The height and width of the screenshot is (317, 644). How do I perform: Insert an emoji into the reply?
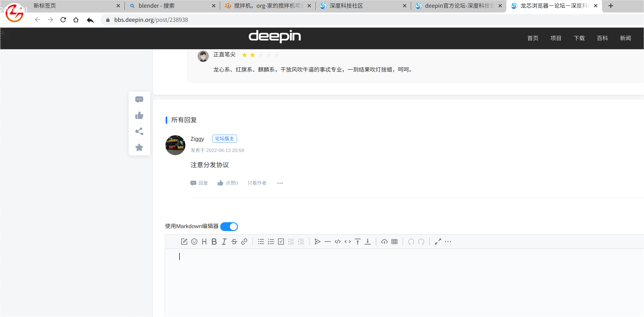coord(194,241)
